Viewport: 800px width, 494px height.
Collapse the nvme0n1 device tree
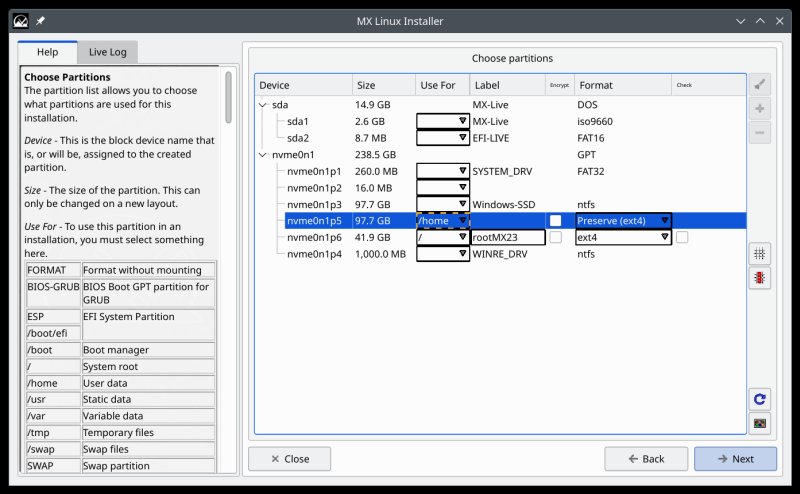pos(263,155)
